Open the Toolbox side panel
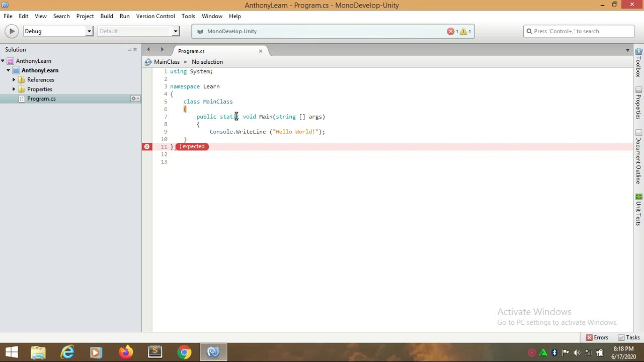The image size is (644, 362). tap(638, 62)
